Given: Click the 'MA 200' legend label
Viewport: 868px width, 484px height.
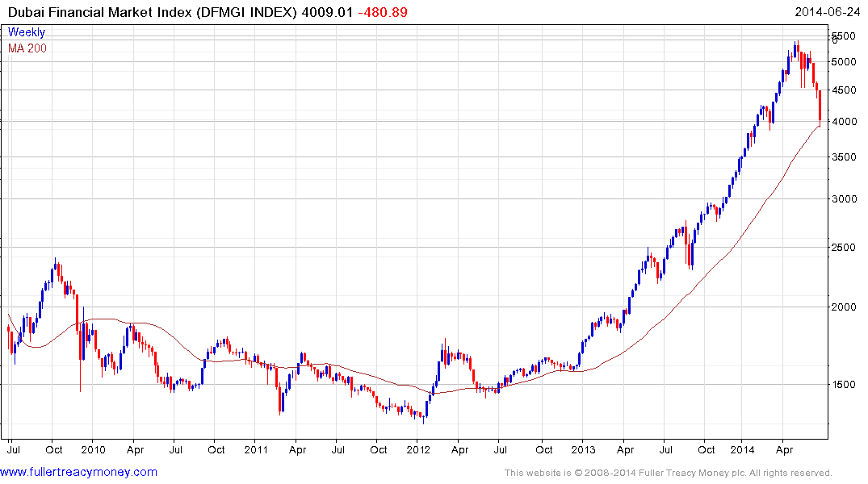Looking at the screenshot, I should tap(27, 48).
